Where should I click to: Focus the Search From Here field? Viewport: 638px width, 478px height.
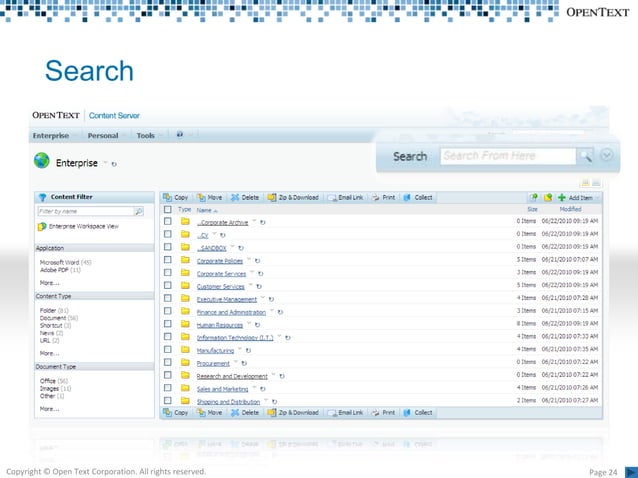coord(508,156)
